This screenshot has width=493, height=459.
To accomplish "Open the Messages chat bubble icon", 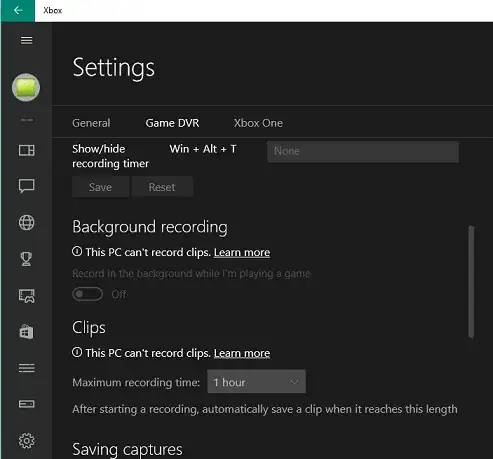I will [x=27, y=186].
